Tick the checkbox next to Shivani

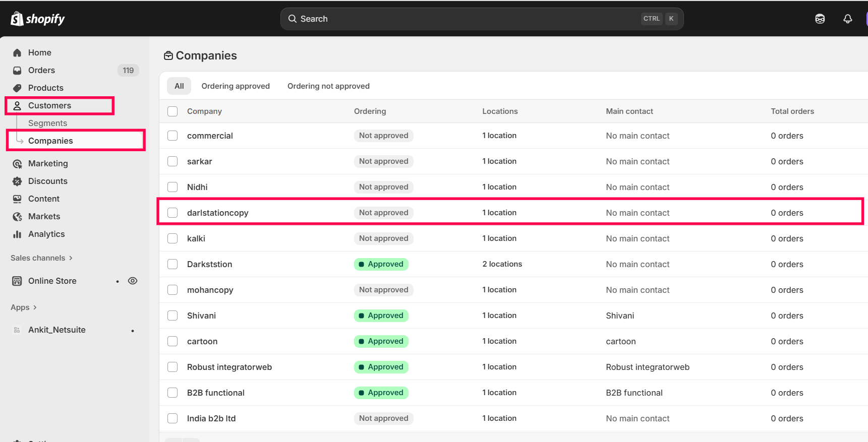[172, 315]
